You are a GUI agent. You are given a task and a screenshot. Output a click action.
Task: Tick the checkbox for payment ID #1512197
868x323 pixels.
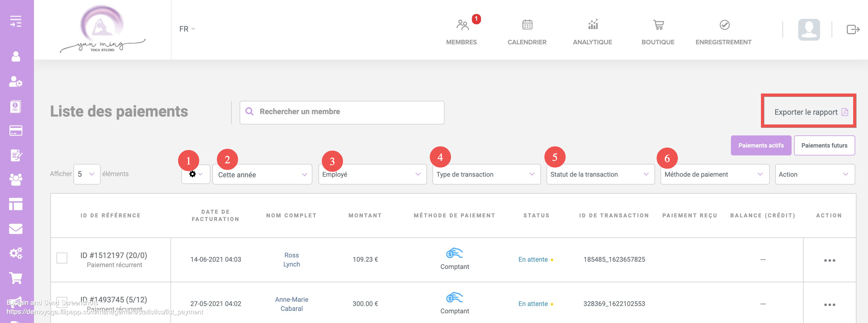(62, 258)
